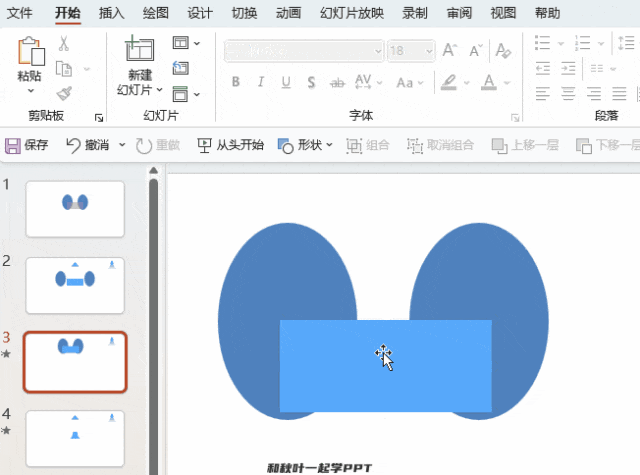Click the increase font size icon
The image size is (640, 475).
coord(450,51)
